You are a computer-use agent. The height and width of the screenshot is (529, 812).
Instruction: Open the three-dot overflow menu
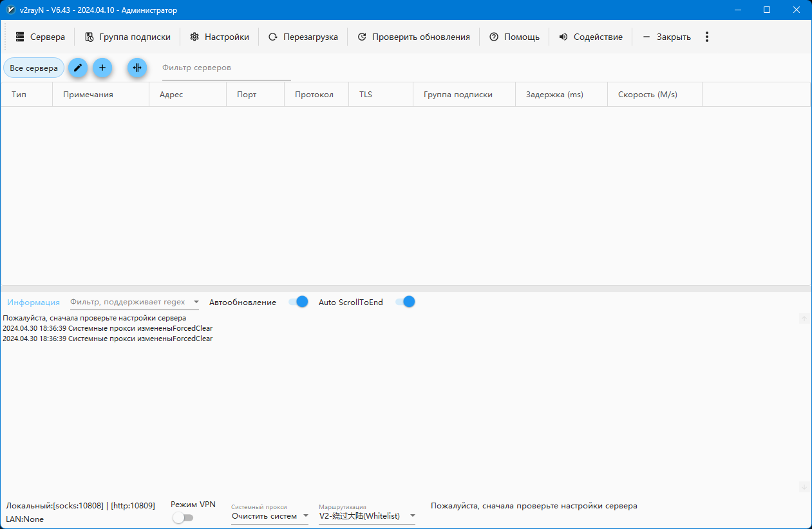[x=707, y=37]
